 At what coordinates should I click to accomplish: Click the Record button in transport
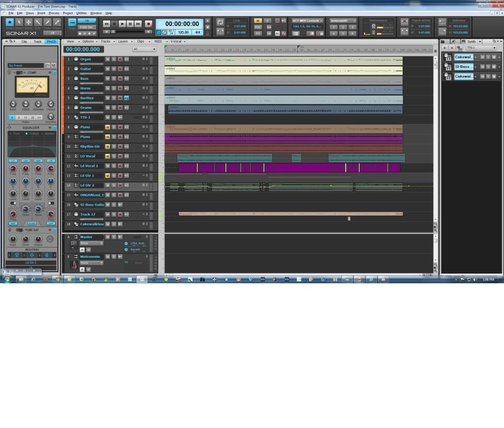tap(148, 24)
